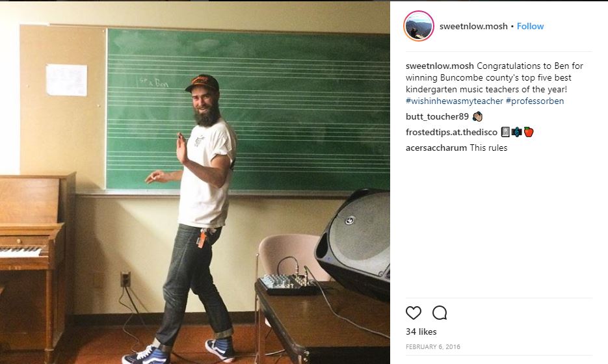Image resolution: width=608 pixels, height=364 pixels.
Task: Open the sweetnlow.mosh profile picture
Action: click(419, 26)
